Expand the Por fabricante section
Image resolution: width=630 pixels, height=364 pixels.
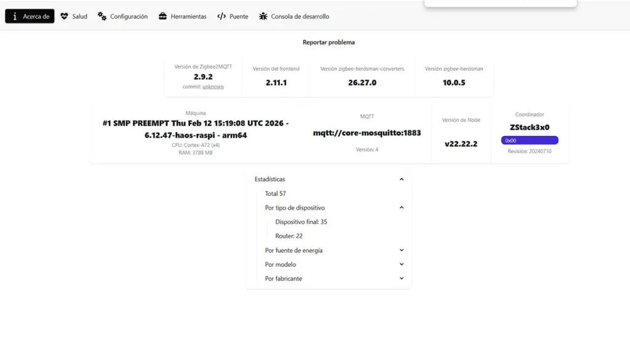click(402, 279)
